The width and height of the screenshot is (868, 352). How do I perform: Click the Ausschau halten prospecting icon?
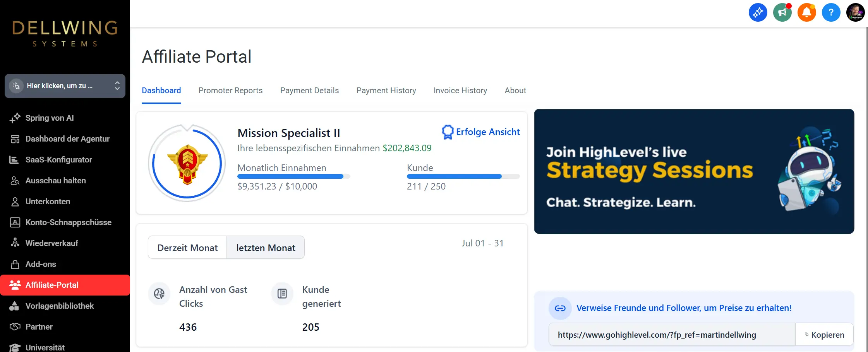point(15,181)
